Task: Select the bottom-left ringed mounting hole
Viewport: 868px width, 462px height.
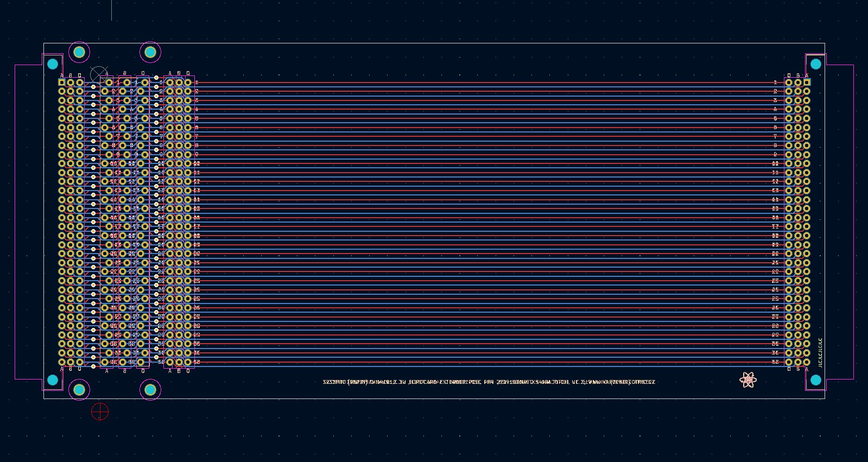Action: click(x=79, y=389)
